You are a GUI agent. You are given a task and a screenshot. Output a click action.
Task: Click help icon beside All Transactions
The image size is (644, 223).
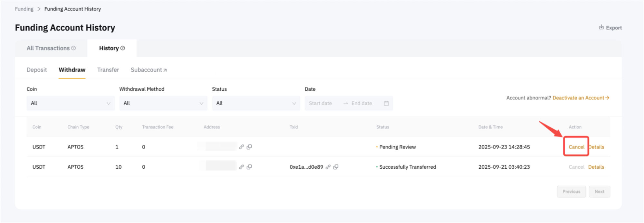(x=73, y=48)
